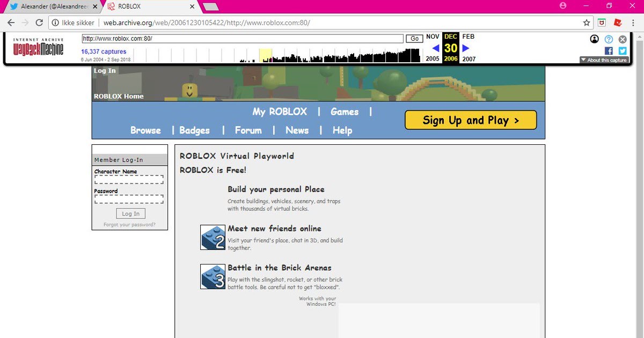Click the Chrome address bar URL
This screenshot has height=338, width=644.
pyautogui.click(x=207, y=23)
